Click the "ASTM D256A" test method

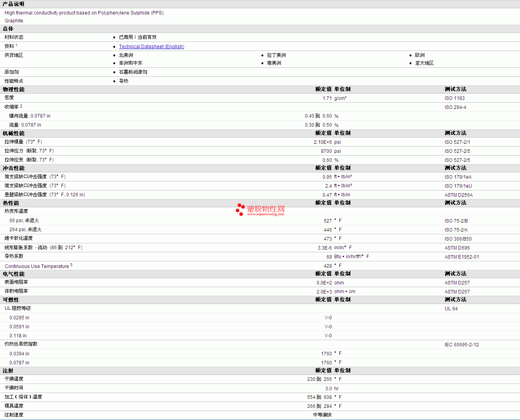[x=458, y=195]
